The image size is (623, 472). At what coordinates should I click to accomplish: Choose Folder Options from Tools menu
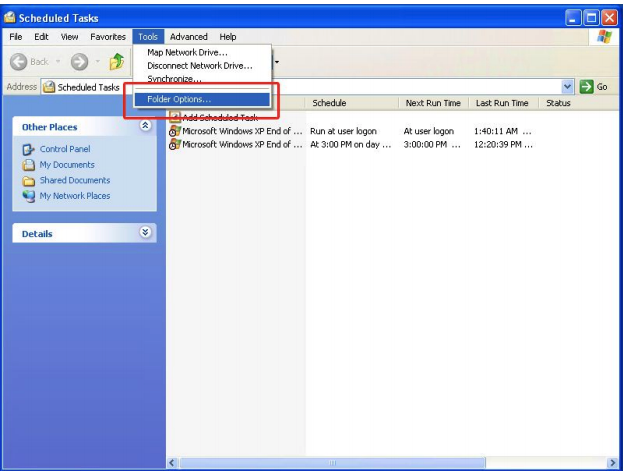[179, 99]
